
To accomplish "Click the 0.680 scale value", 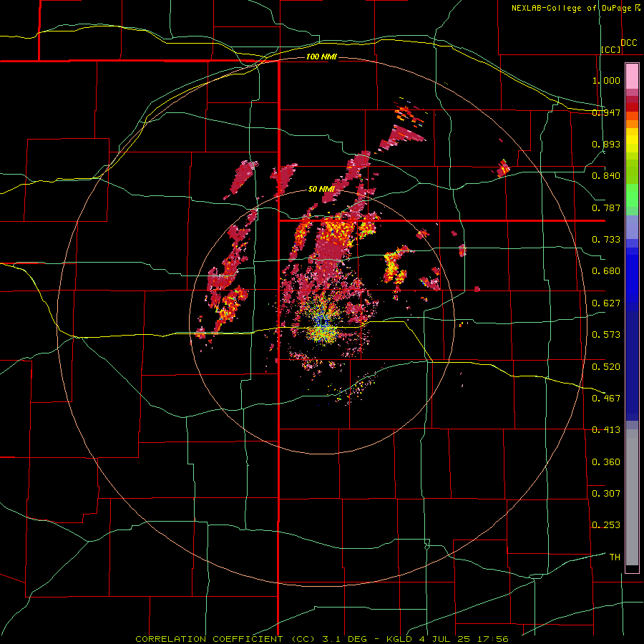I will [606, 271].
